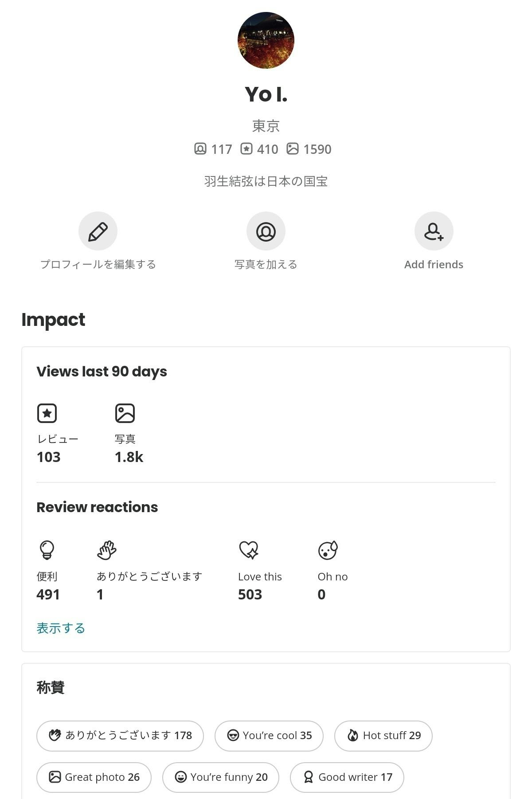Click the photo views image icon

(125, 413)
